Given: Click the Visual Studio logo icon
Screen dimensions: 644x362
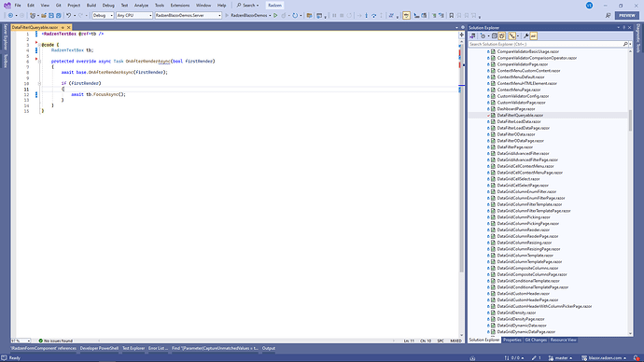Looking at the screenshot, I should pos(7,6).
